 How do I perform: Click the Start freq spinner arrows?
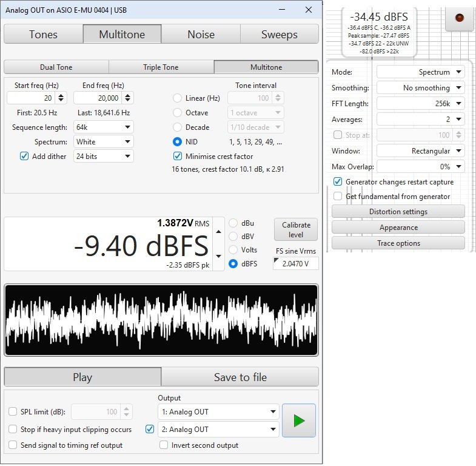coord(61,98)
